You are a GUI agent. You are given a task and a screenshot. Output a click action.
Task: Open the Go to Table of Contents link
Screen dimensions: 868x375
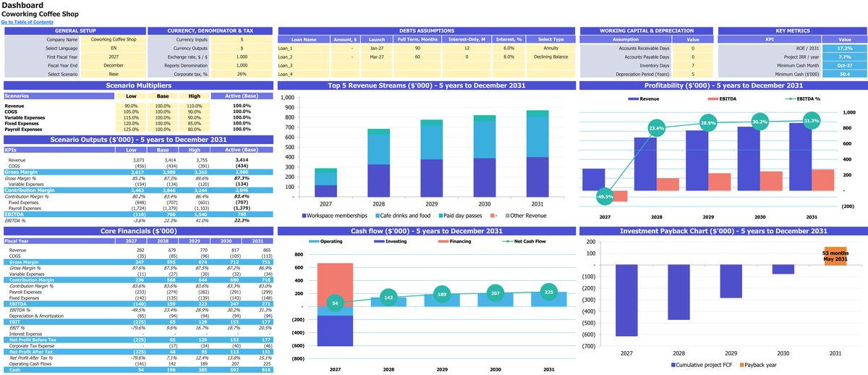pos(27,22)
